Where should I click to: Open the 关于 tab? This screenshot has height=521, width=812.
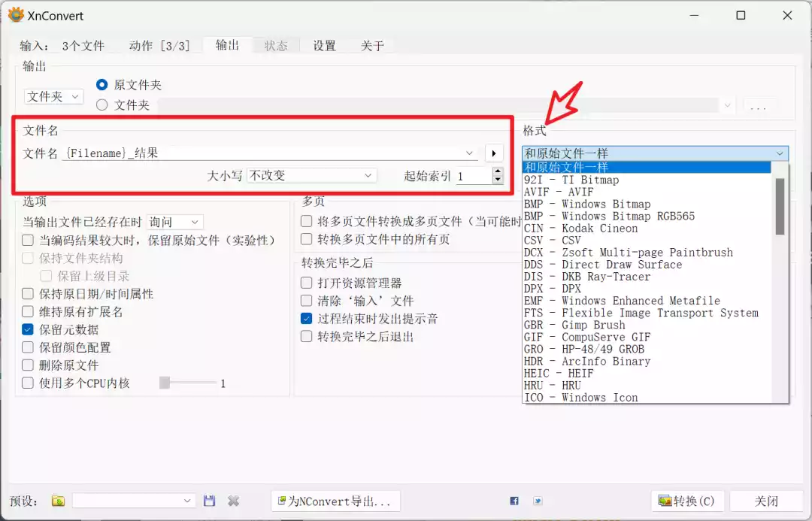[x=372, y=46]
